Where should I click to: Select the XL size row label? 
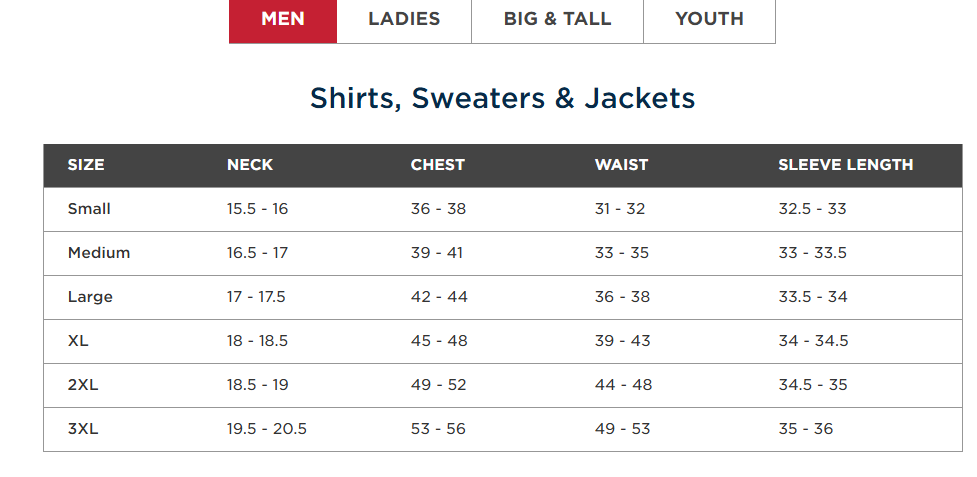tap(78, 341)
